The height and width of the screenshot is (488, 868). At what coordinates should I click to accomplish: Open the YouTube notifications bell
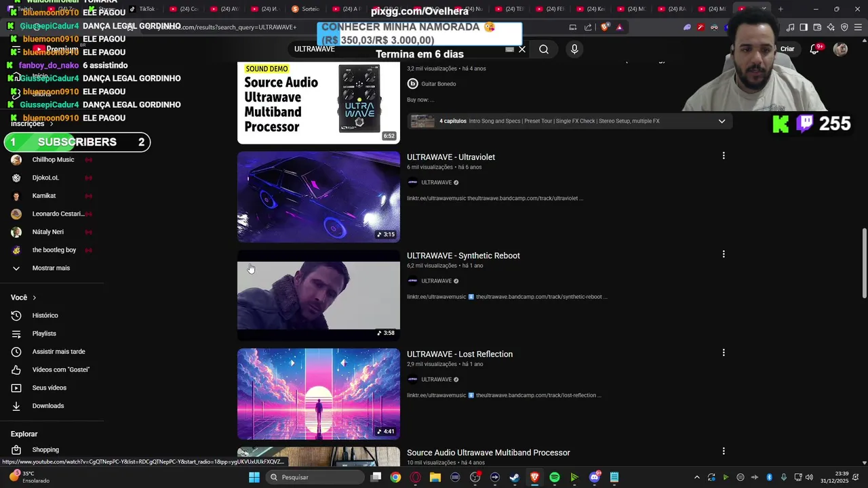(814, 49)
